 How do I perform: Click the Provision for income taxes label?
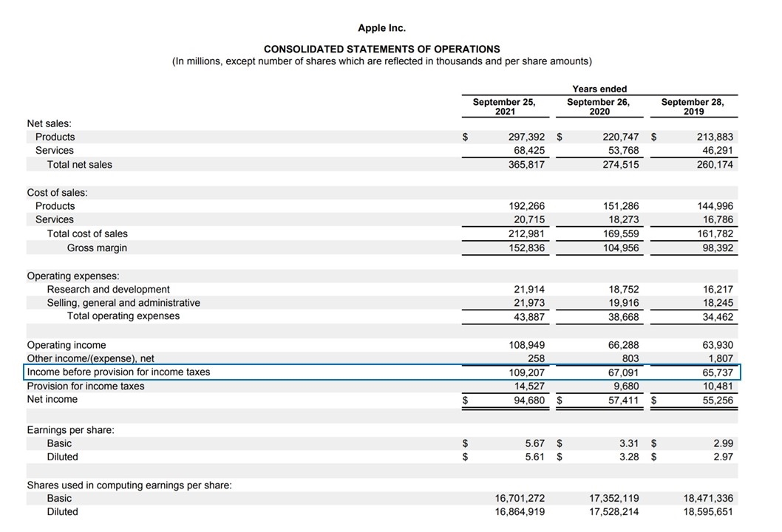[86, 386]
